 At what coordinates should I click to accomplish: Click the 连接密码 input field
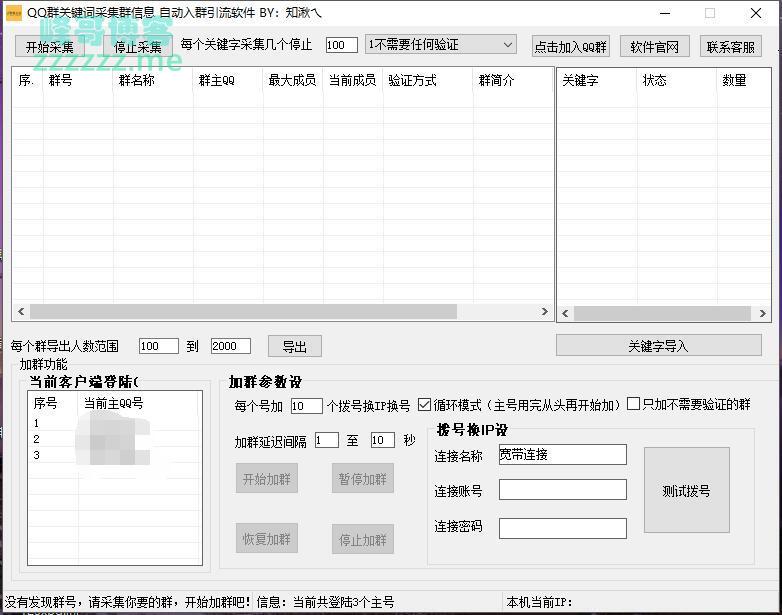[562, 527]
